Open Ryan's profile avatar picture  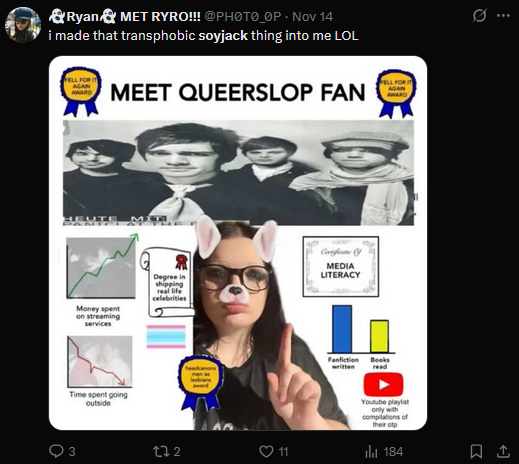point(23,25)
